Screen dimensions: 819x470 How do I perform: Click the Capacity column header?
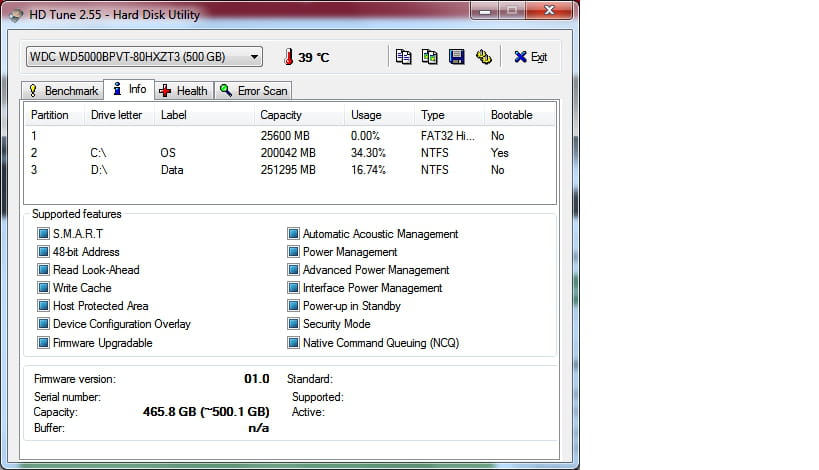(x=299, y=115)
